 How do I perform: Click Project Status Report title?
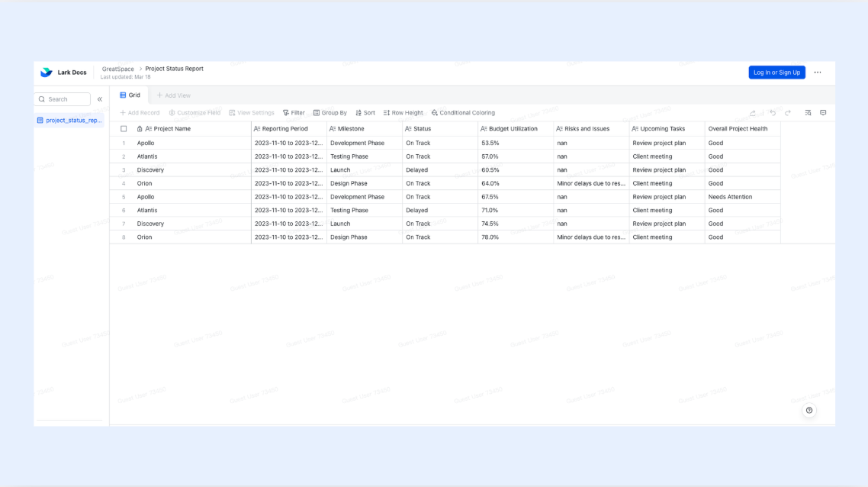tap(175, 69)
